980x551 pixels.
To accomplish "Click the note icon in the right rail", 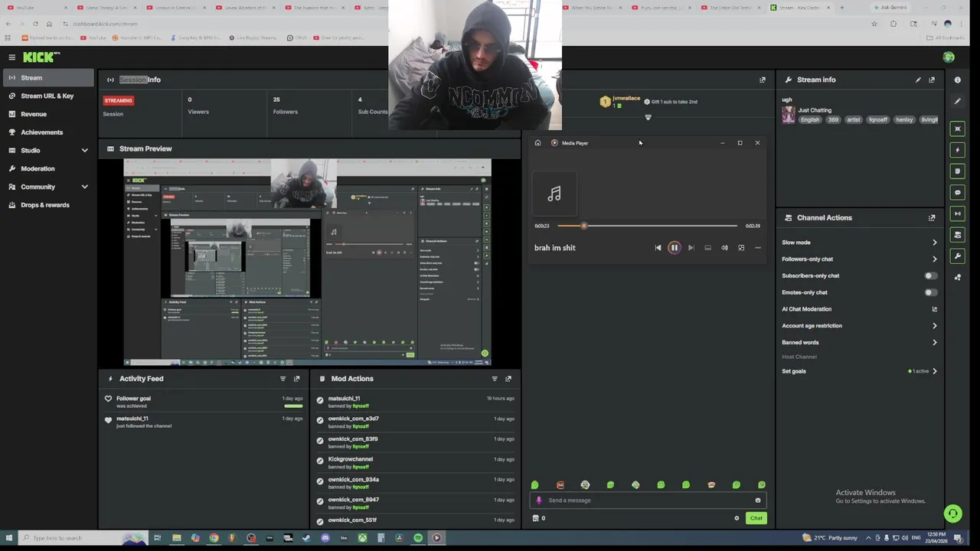I will (957, 171).
